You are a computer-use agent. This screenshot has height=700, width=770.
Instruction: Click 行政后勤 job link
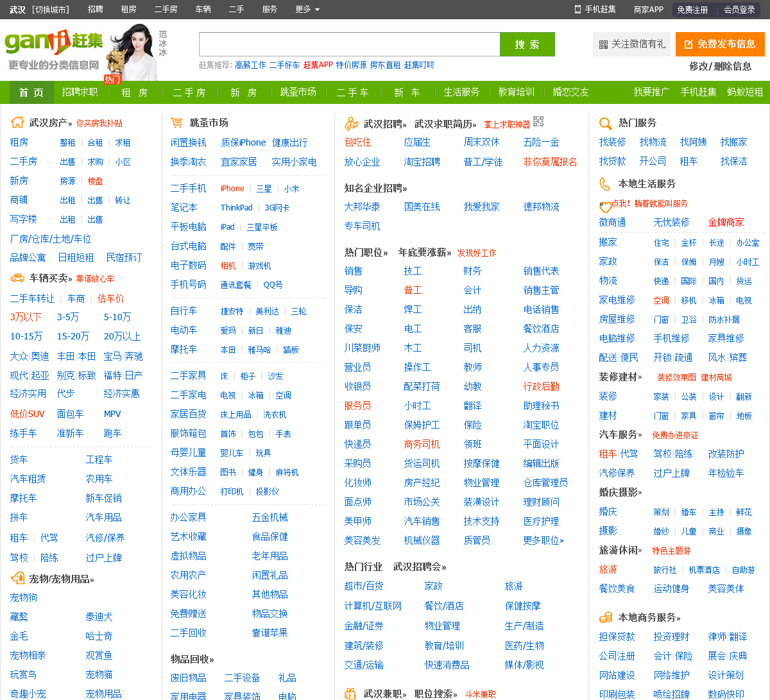coord(542,386)
